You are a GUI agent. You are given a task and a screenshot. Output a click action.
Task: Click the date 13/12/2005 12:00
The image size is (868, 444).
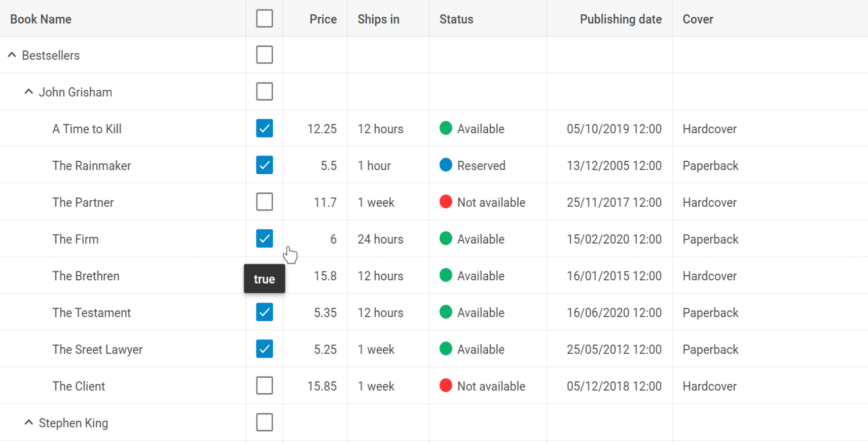(x=614, y=166)
